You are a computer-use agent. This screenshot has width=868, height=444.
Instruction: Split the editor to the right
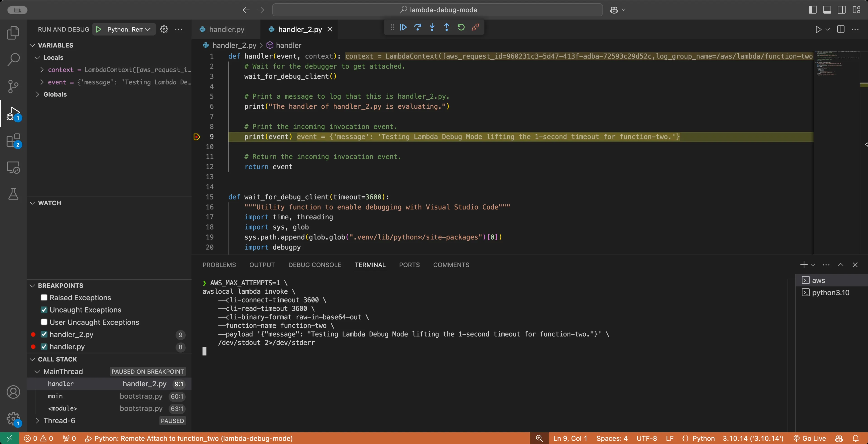840,29
